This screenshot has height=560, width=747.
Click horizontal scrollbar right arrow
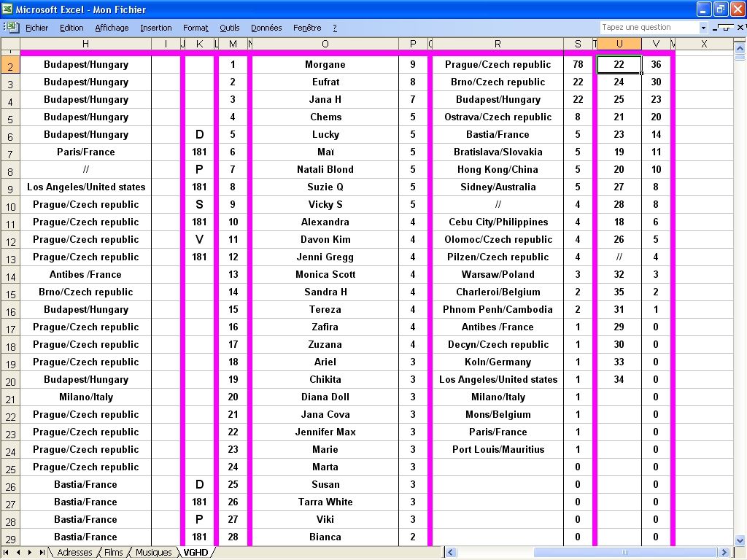tap(724, 553)
